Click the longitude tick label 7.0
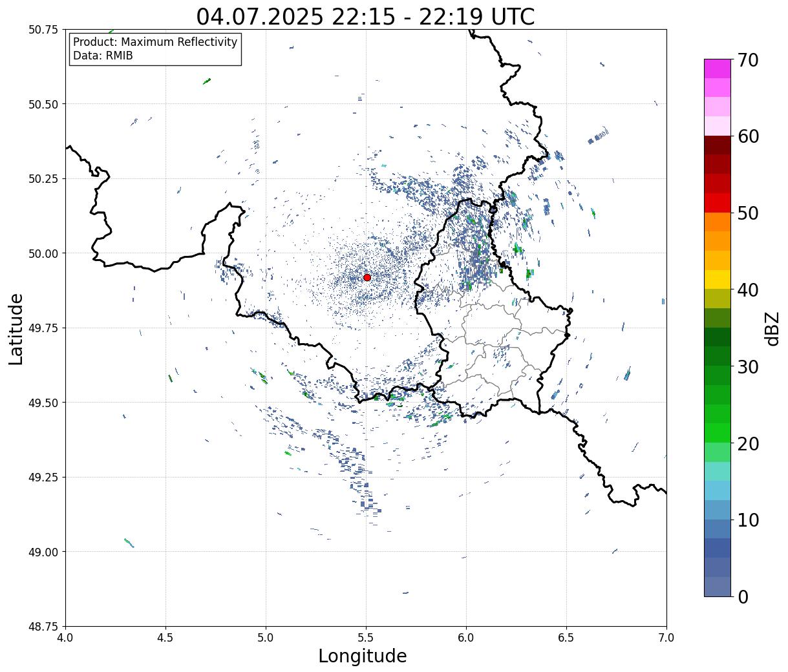 666,638
